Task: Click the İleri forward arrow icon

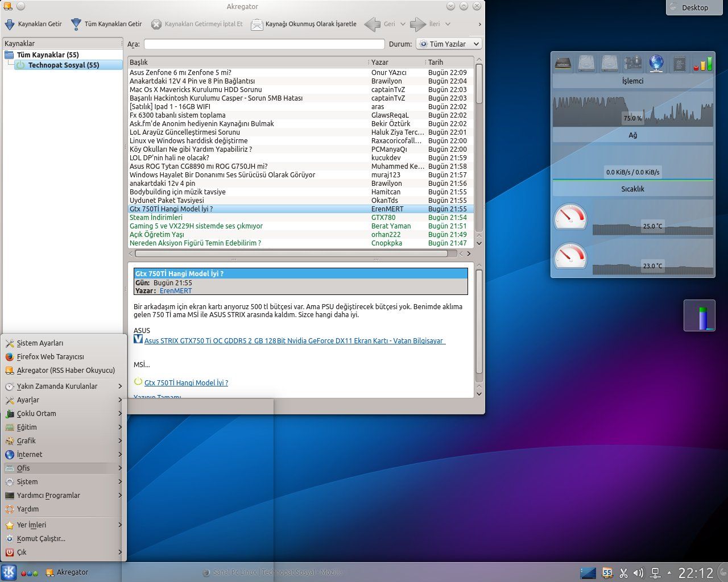Action: pos(418,24)
